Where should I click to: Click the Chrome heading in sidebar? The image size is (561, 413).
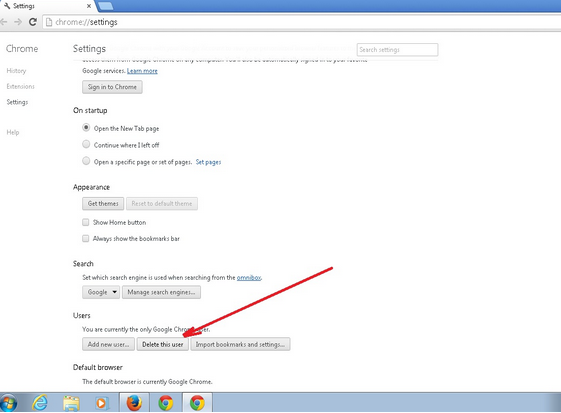pos(22,49)
